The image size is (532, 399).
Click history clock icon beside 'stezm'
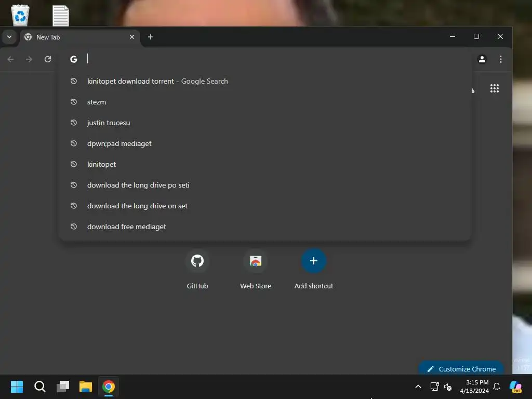coord(74,102)
